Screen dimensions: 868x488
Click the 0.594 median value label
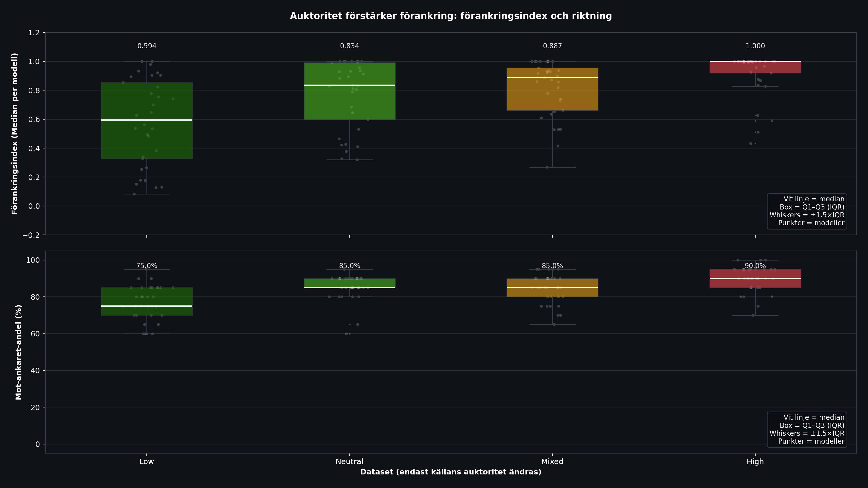[x=146, y=46]
